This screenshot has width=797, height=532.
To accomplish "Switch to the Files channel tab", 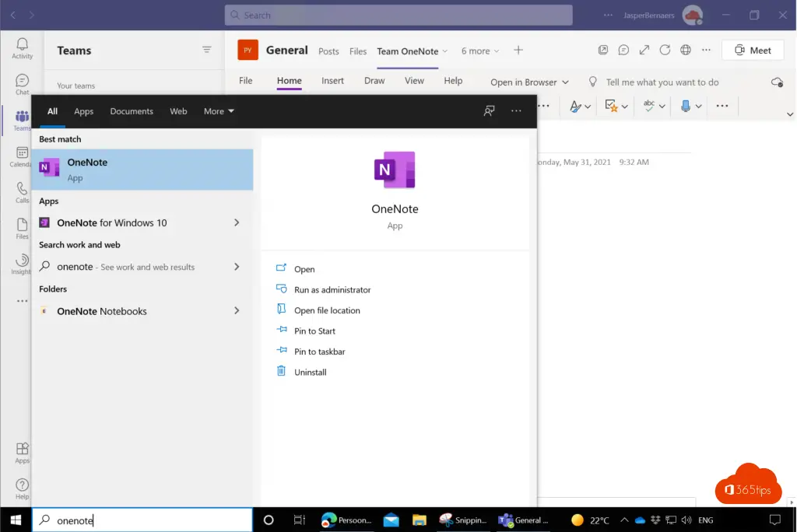I will (358, 51).
